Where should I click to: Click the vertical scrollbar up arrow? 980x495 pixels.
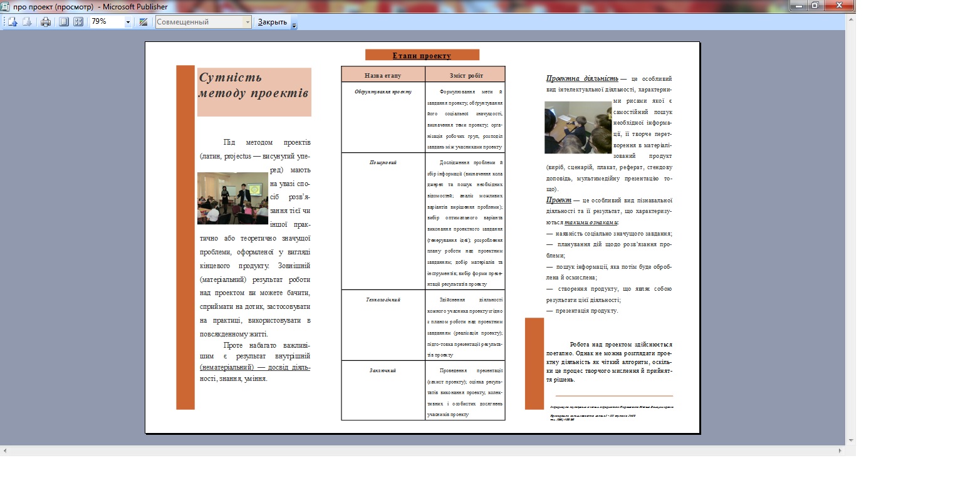point(851,21)
